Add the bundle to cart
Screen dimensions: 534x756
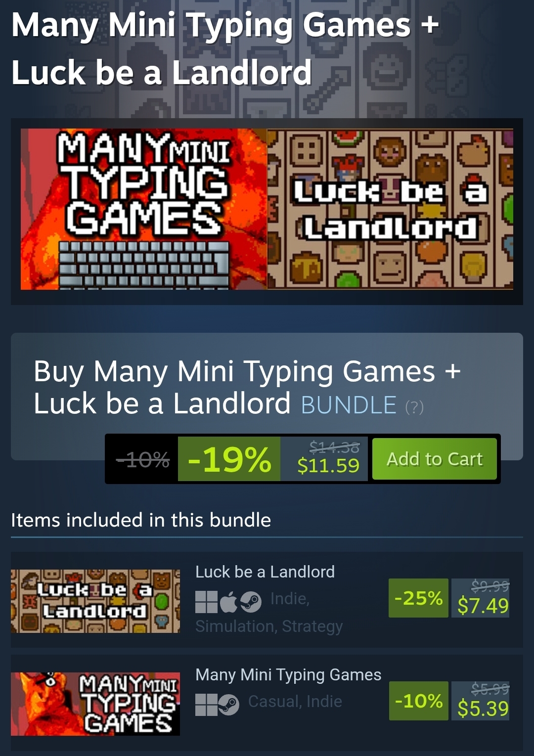[434, 459]
